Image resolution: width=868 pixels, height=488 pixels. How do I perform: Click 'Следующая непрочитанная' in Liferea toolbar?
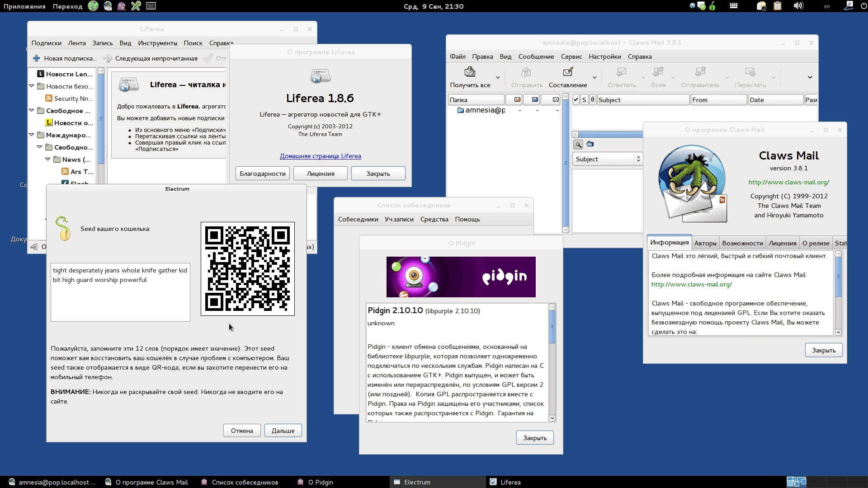(x=151, y=58)
